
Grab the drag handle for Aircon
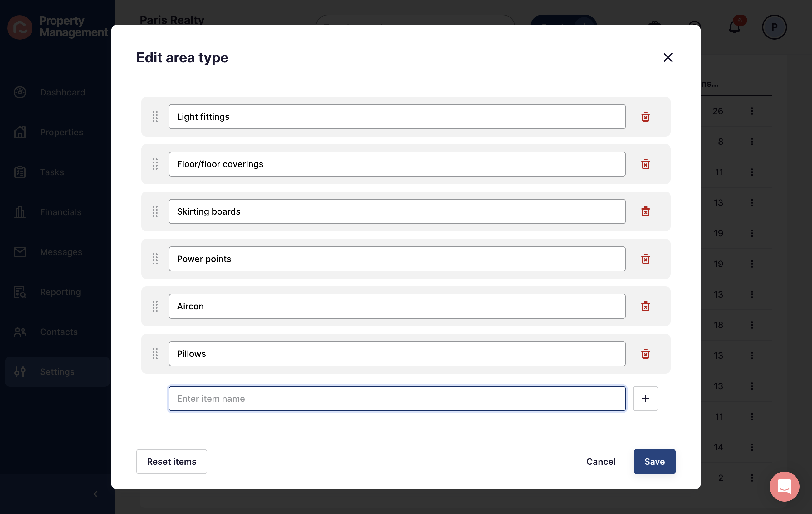point(155,306)
